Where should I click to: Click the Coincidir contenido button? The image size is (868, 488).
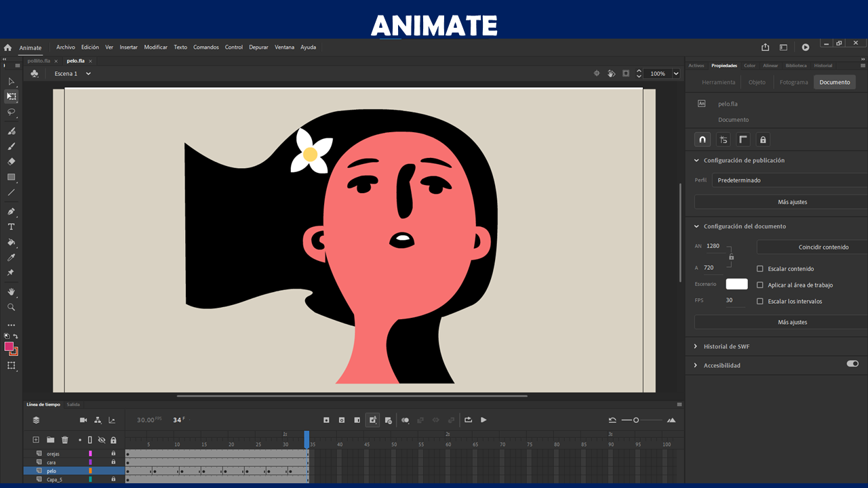(823, 247)
